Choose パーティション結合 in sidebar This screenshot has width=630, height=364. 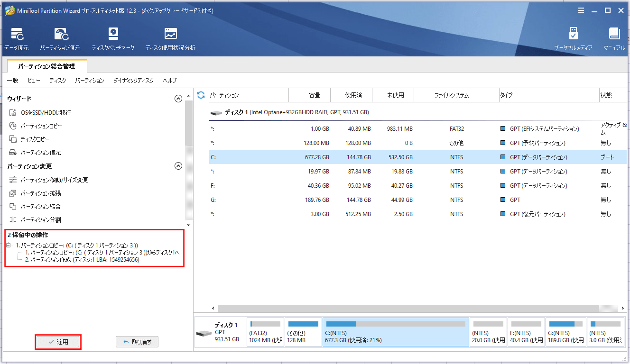(35, 207)
